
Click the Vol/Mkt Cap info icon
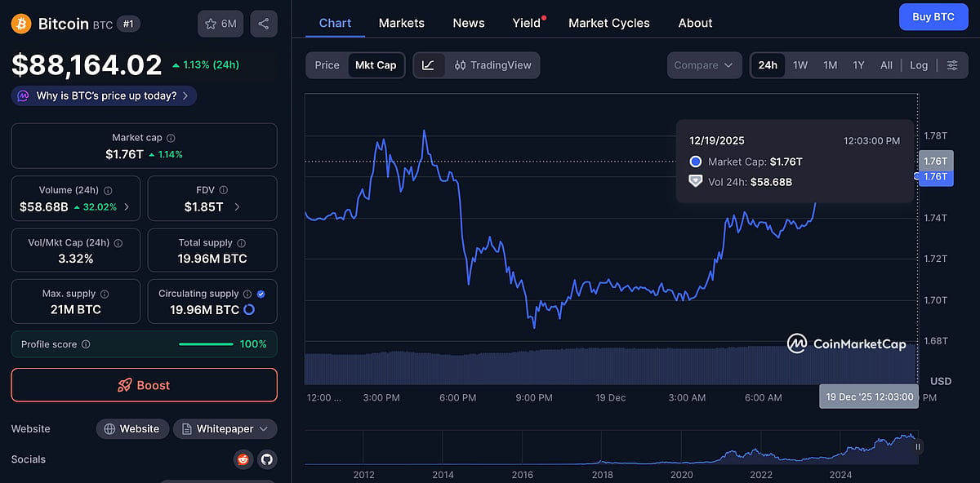coord(118,242)
